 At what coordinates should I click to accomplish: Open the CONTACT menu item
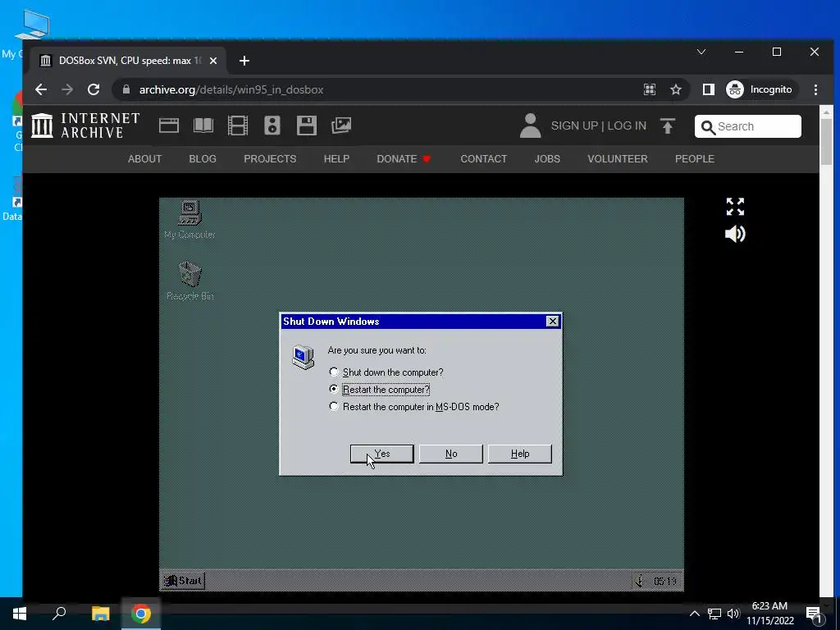point(484,159)
